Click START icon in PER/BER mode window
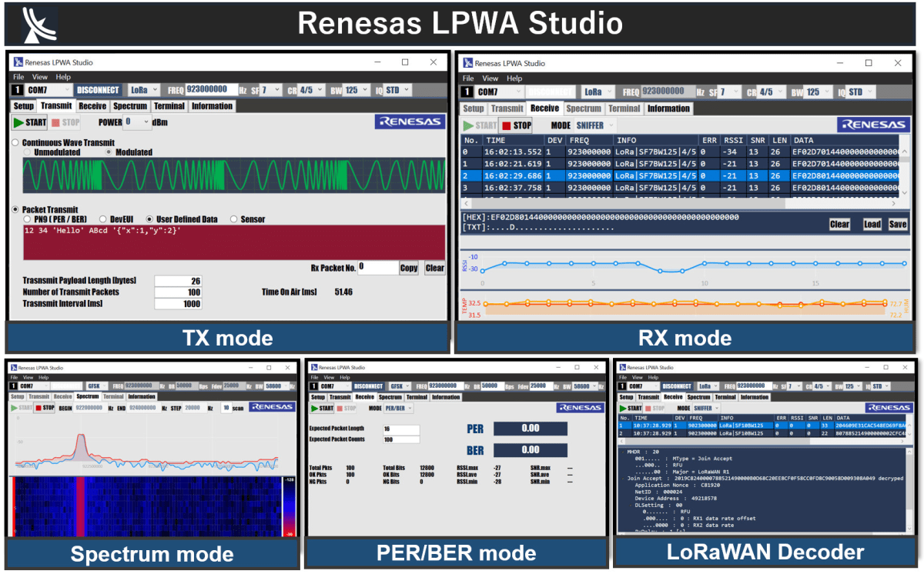Image resolution: width=924 pixels, height=574 pixels. [313, 409]
